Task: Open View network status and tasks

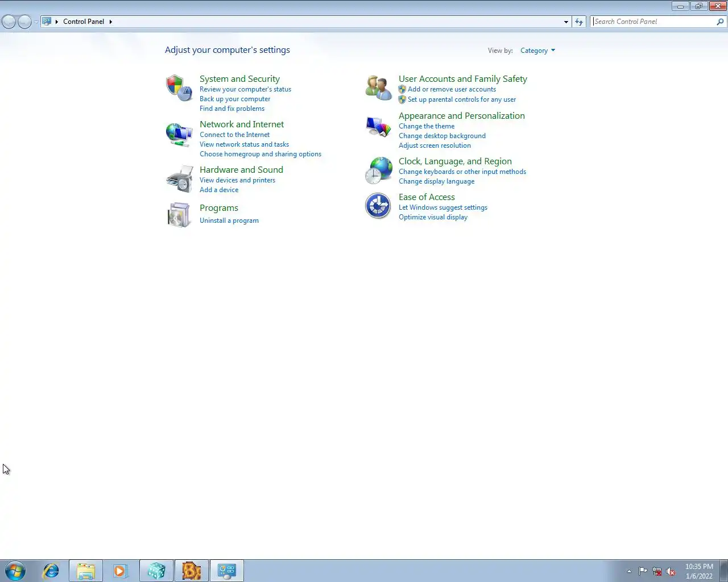Action: point(244,144)
